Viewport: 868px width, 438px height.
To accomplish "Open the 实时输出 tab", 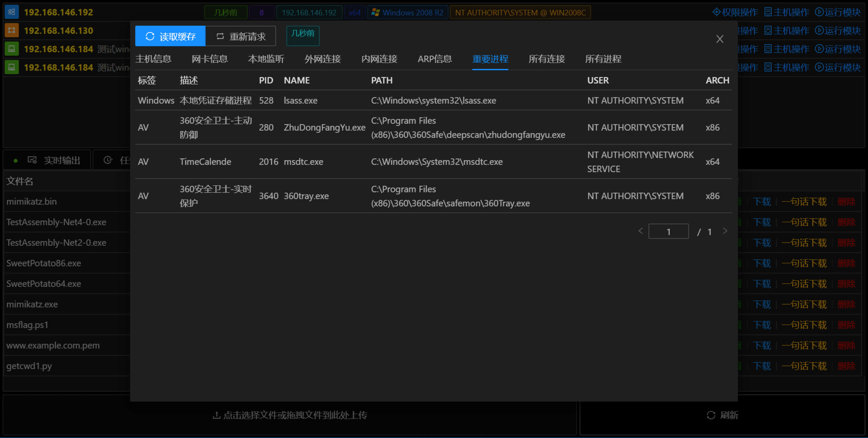I will (x=54, y=160).
